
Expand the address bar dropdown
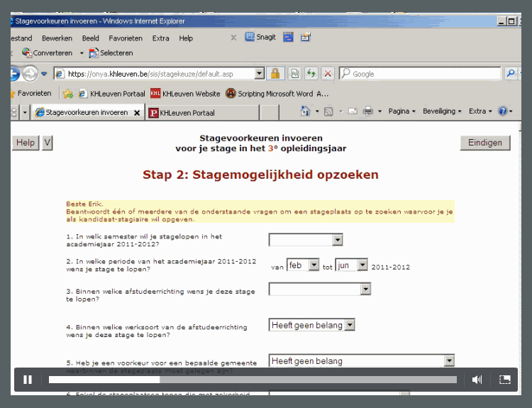[259, 73]
